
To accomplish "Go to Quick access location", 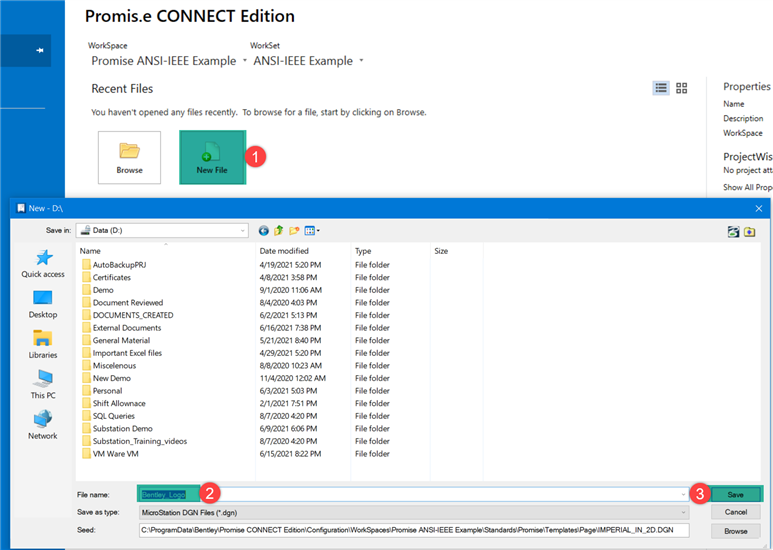I will point(43,264).
